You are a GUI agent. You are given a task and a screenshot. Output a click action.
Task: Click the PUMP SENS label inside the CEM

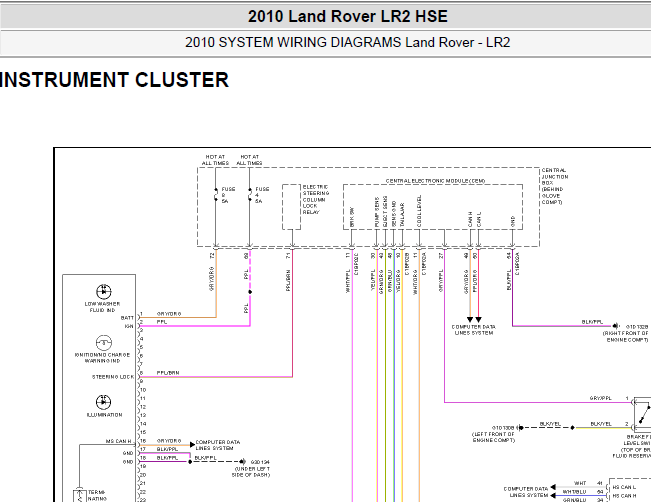[377, 212]
